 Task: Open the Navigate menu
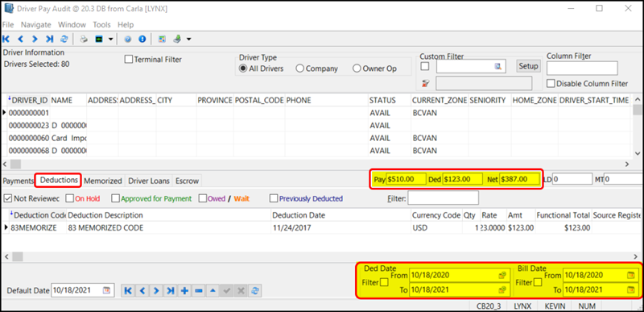coord(36,25)
